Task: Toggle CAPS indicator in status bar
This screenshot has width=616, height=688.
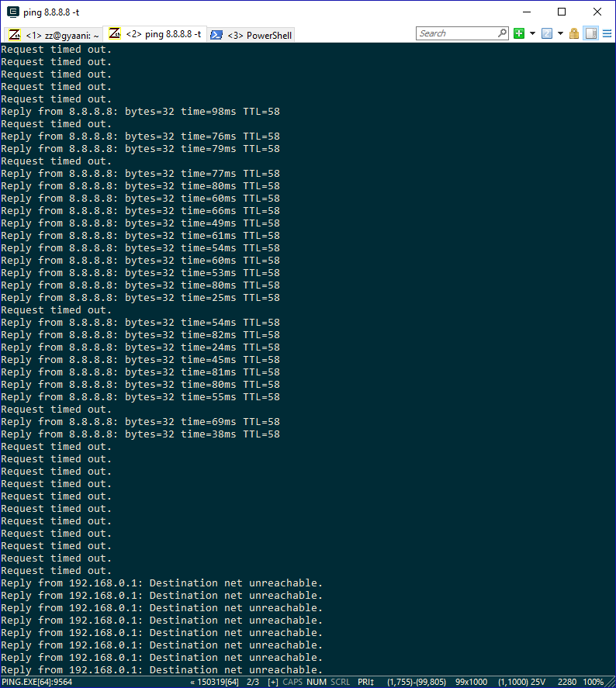Action: pyautogui.click(x=292, y=682)
